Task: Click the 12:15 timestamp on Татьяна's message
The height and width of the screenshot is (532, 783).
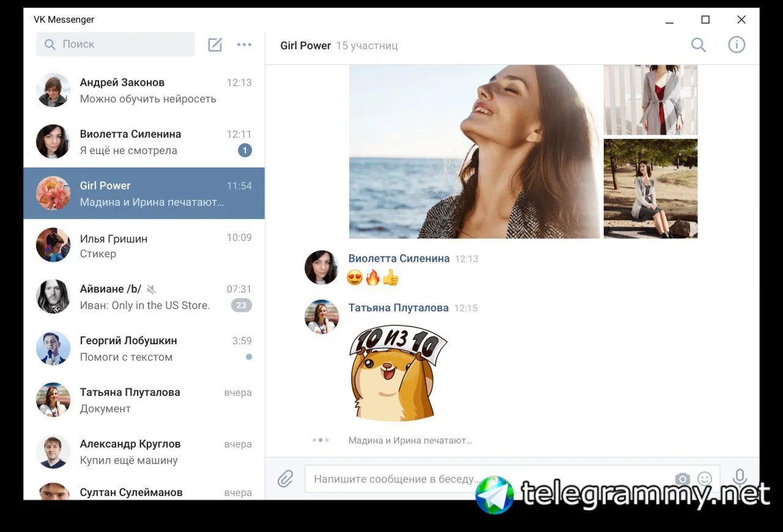Action: [x=466, y=308]
